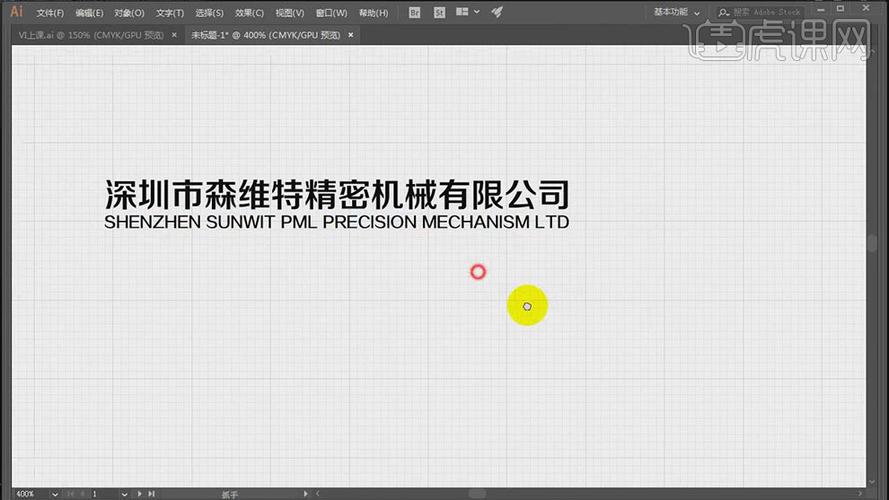Go to previous artboard arrow
889x500 pixels.
pyautogui.click(x=83, y=494)
